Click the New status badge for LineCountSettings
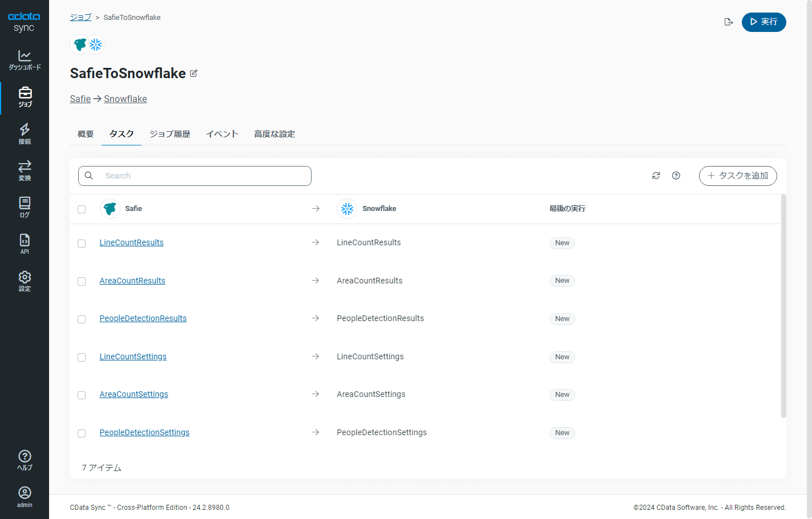The height and width of the screenshot is (519, 812). click(x=562, y=357)
